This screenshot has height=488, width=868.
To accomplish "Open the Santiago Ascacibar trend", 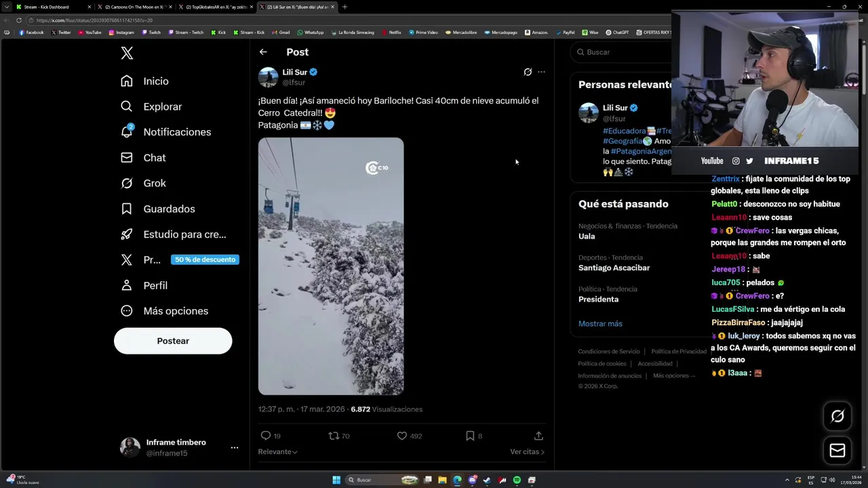I will [x=614, y=268].
